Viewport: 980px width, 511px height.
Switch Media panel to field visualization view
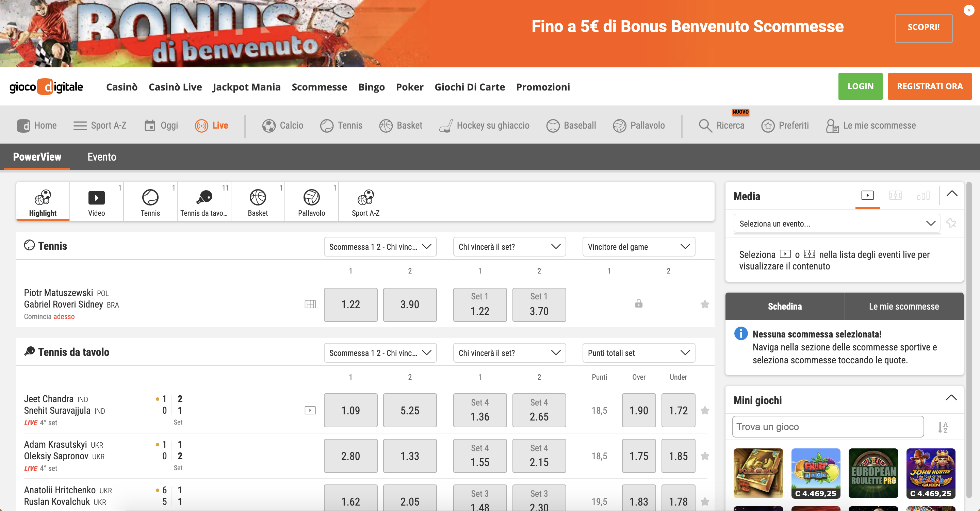click(896, 196)
